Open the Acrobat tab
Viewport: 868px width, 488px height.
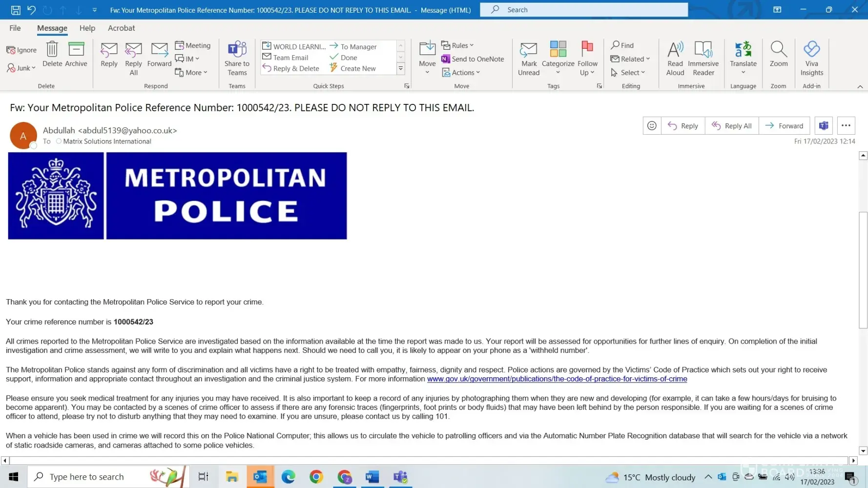121,28
